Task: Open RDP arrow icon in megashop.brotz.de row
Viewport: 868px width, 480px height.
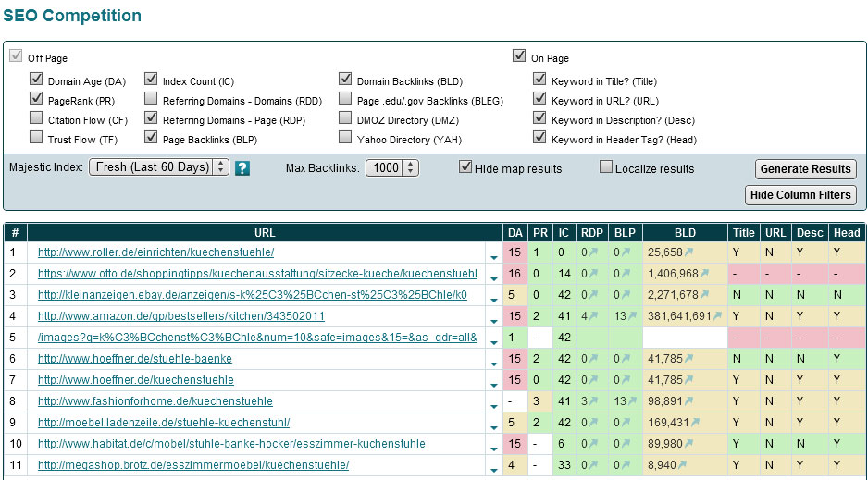Action: (x=593, y=464)
